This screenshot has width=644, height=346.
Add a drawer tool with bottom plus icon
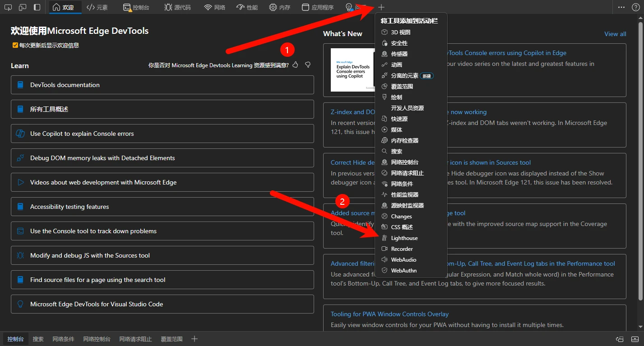[195, 339]
